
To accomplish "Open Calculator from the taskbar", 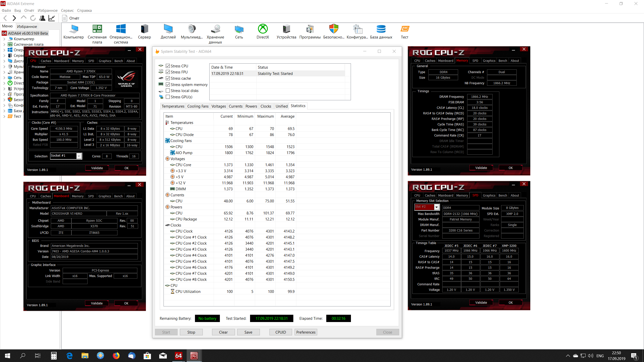I will (54, 355).
